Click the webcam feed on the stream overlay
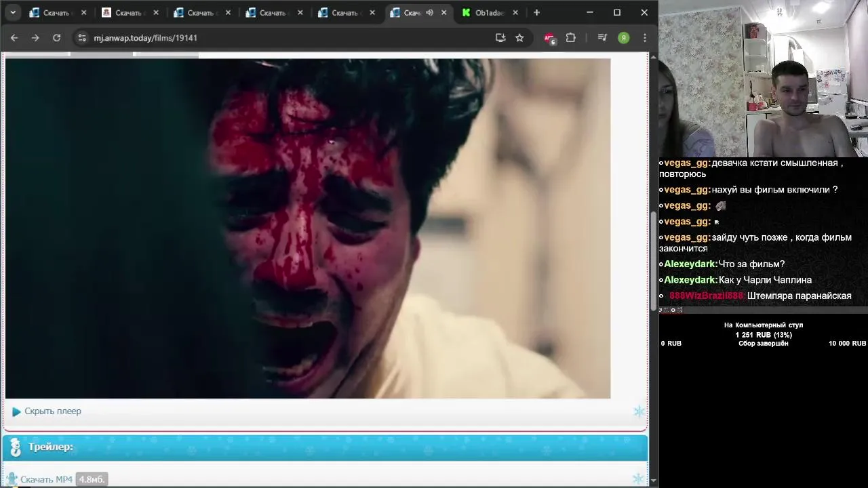 [x=763, y=79]
